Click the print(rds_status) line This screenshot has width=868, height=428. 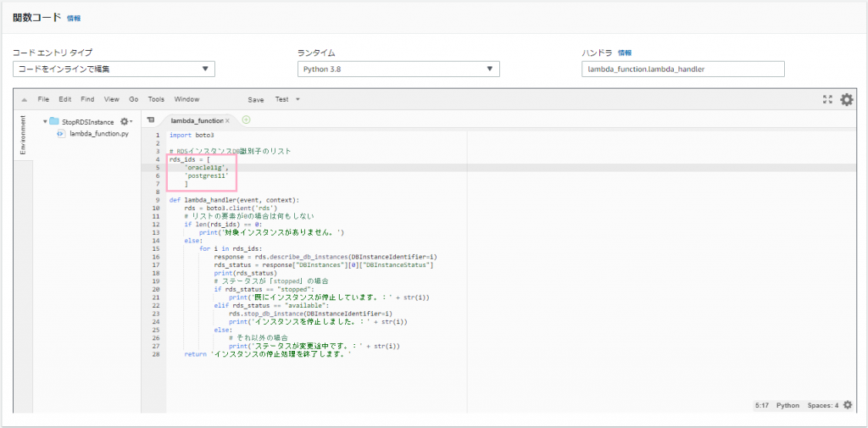[x=245, y=273]
